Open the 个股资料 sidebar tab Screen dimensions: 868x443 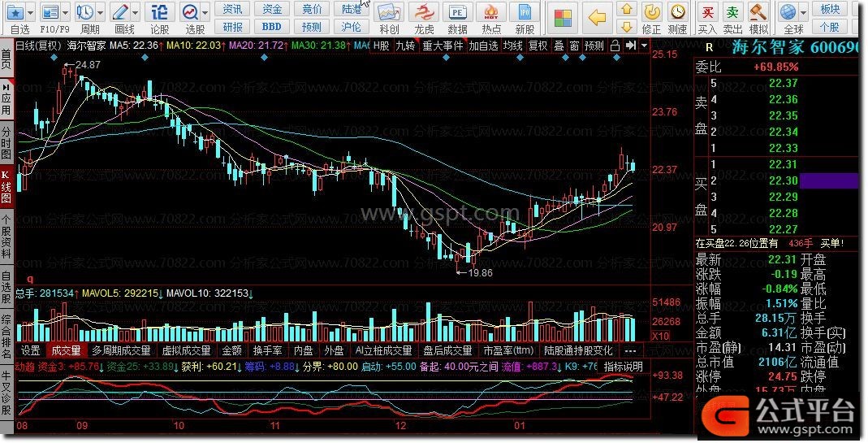(6, 237)
